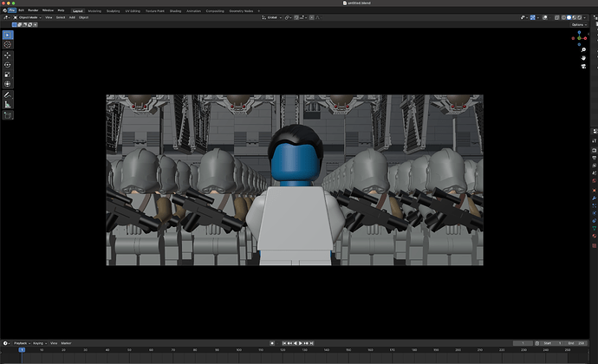Open the Window menu
This screenshot has height=364, width=598.
pos(48,10)
